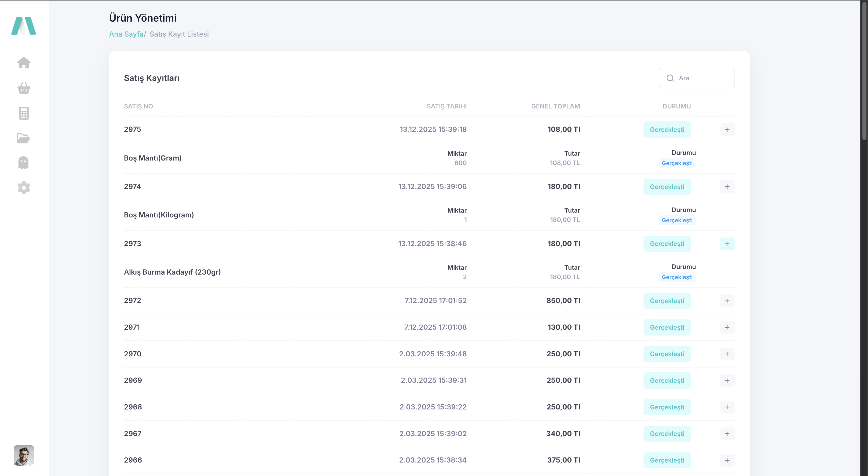Open the home icon in sidebar
The image size is (868, 476).
[x=24, y=63]
